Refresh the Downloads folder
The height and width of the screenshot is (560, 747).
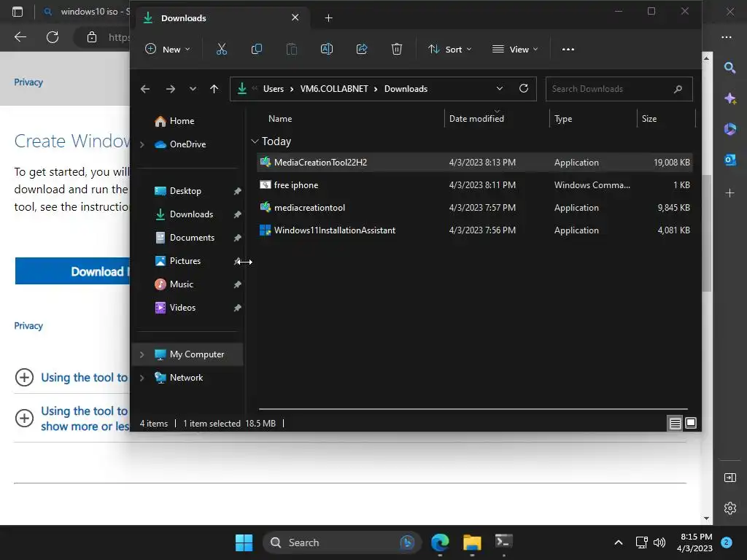point(524,88)
